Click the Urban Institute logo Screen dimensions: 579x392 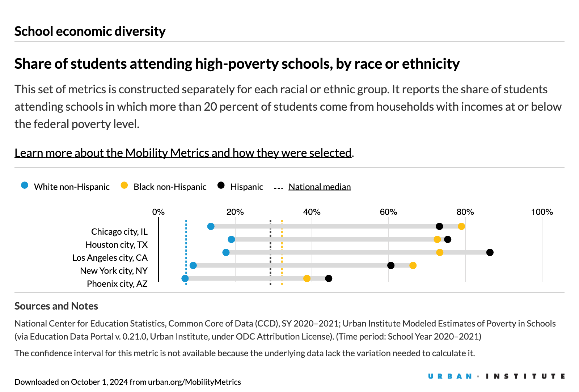pos(496,376)
